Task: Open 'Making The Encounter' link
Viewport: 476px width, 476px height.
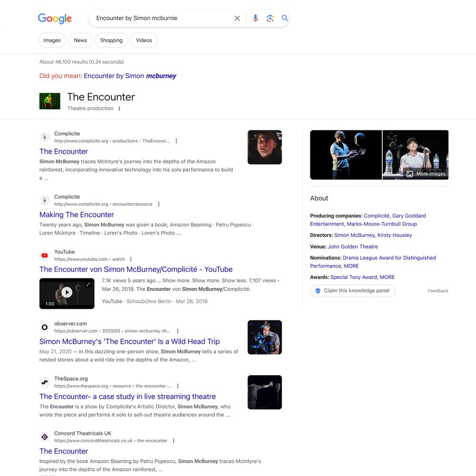Action: coord(77,215)
